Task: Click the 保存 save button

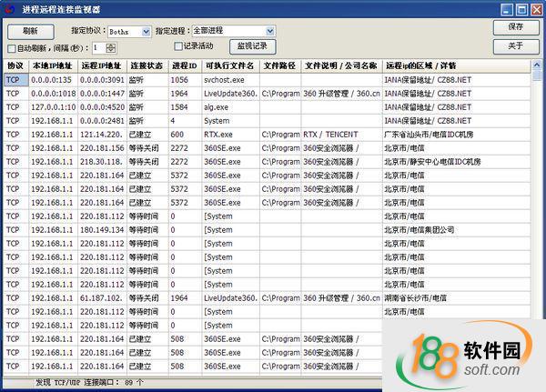Action: tap(515, 28)
